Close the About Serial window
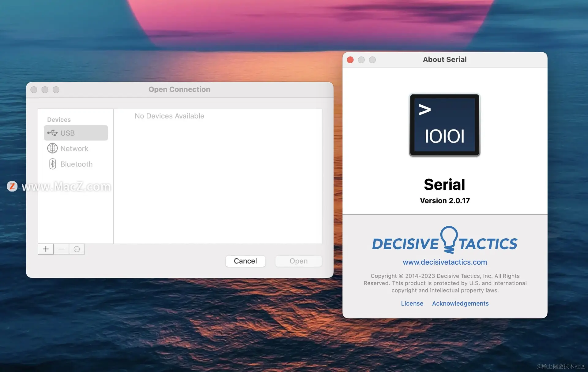The width and height of the screenshot is (588, 372). point(350,60)
